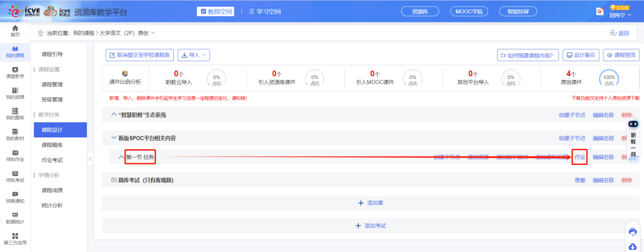Click the customer service headset icon
644x252 pixels.
point(633,232)
